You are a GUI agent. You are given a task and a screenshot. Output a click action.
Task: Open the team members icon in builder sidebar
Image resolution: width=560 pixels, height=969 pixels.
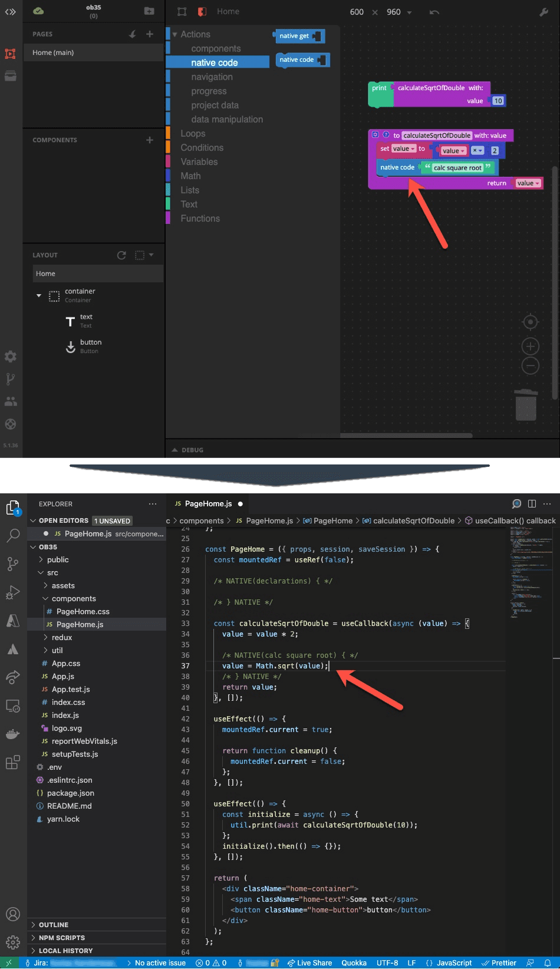pos(11,401)
